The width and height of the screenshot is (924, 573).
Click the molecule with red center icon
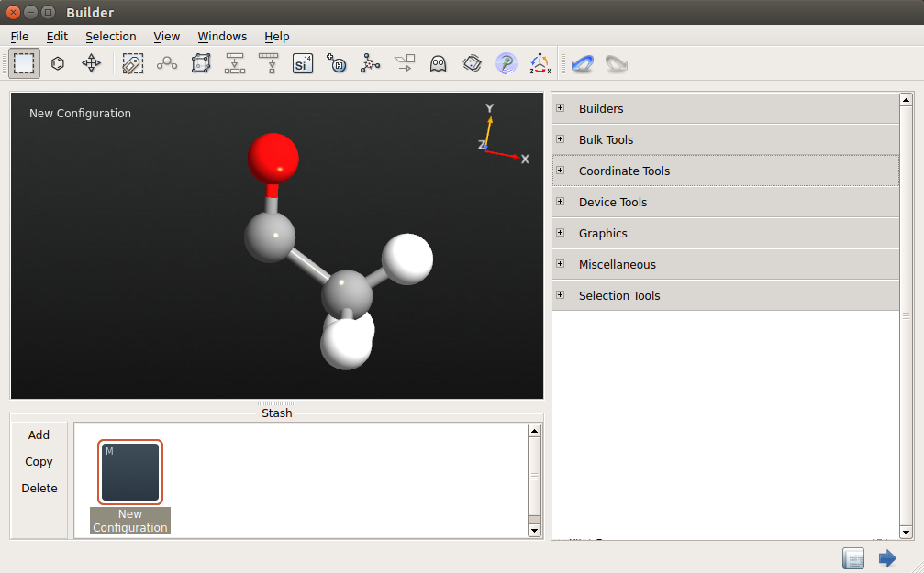371,63
